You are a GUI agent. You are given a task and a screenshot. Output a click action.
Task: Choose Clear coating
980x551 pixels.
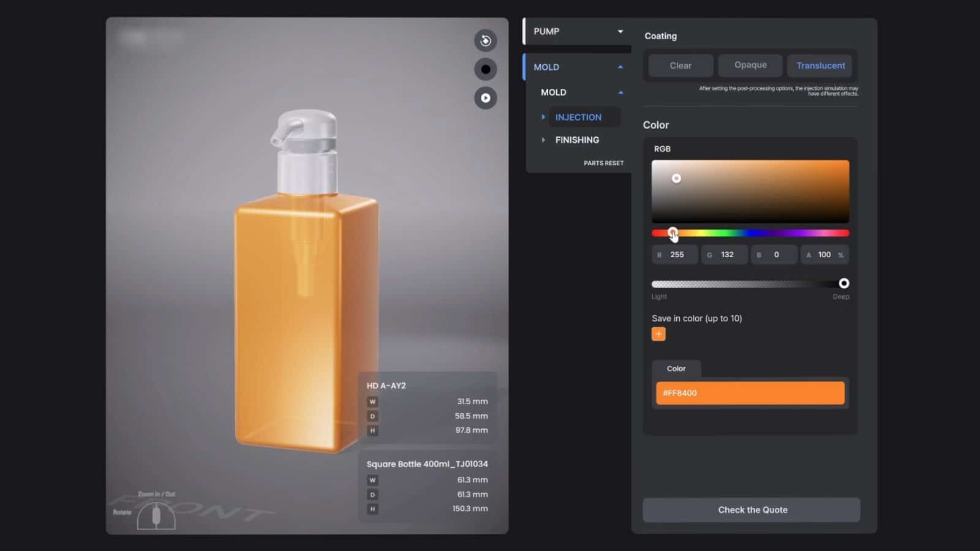click(680, 66)
